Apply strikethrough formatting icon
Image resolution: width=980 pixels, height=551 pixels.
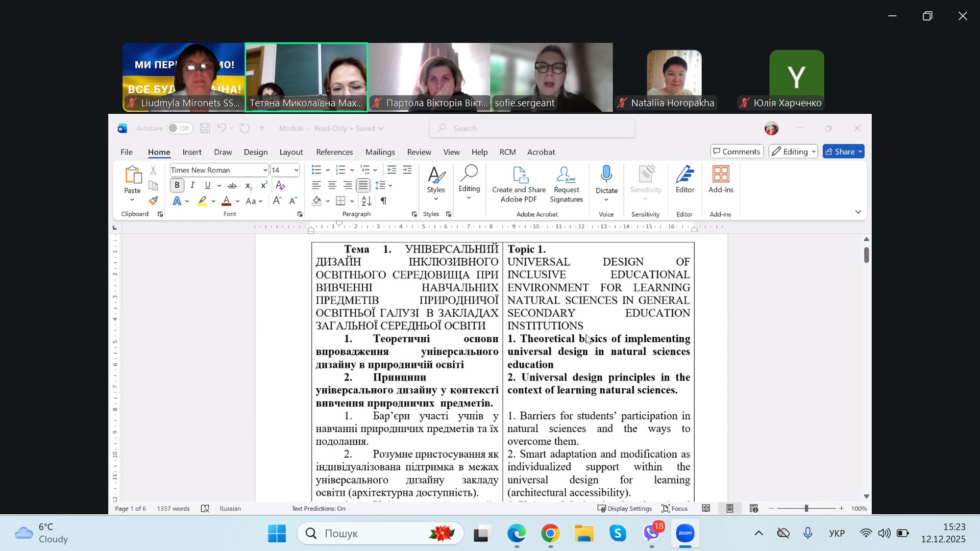coord(232,186)
